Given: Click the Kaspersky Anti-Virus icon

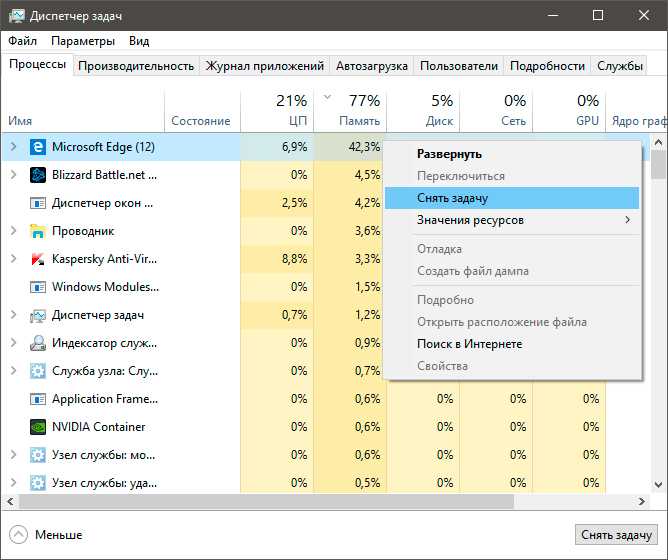Looking at the screenshot, I should 38,259.
